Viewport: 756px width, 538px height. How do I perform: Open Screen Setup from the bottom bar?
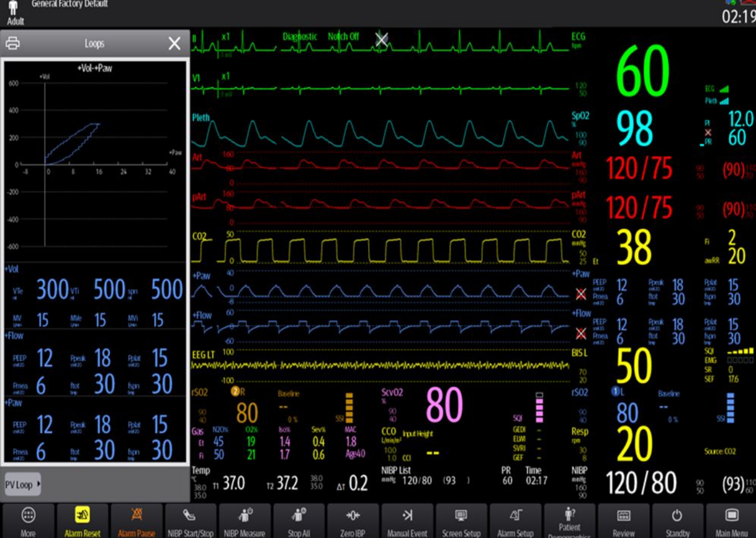461,520
